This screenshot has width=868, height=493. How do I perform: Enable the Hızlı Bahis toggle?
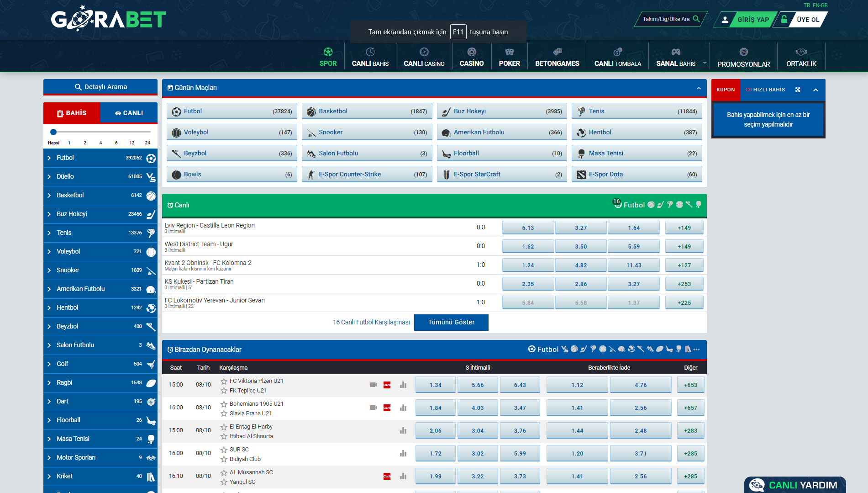point(749,90)
